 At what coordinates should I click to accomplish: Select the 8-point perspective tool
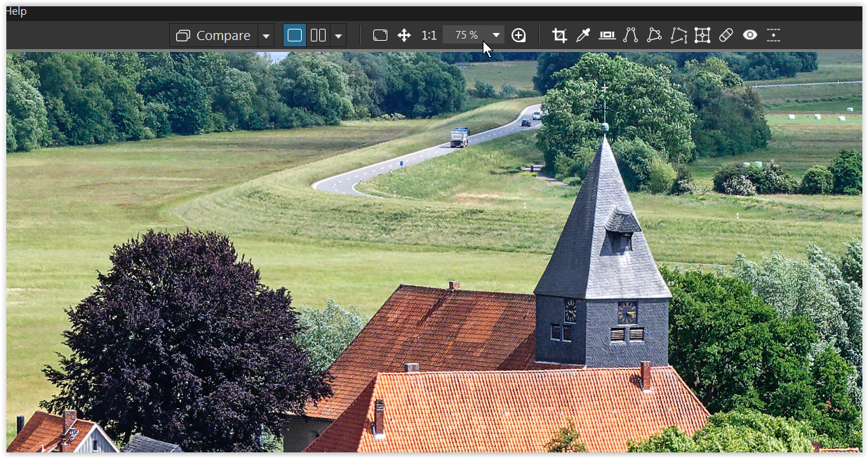[679, 35]
